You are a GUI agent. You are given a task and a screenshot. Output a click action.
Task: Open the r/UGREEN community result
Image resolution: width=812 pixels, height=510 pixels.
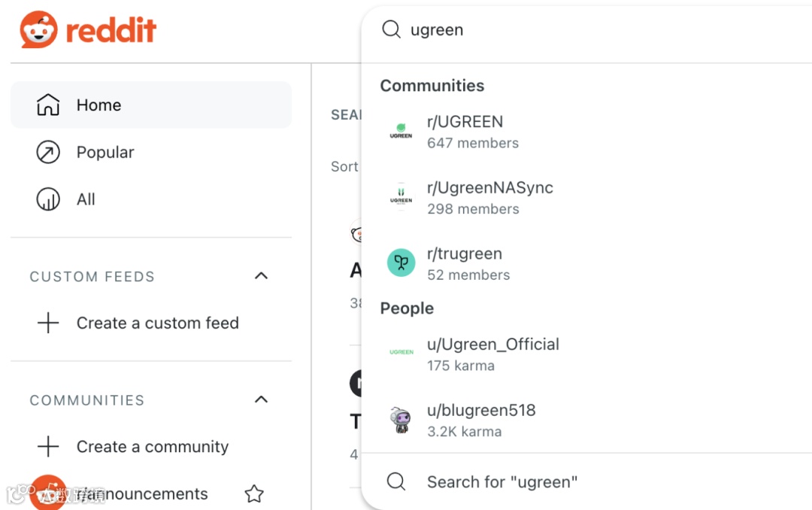coord(465,122)
